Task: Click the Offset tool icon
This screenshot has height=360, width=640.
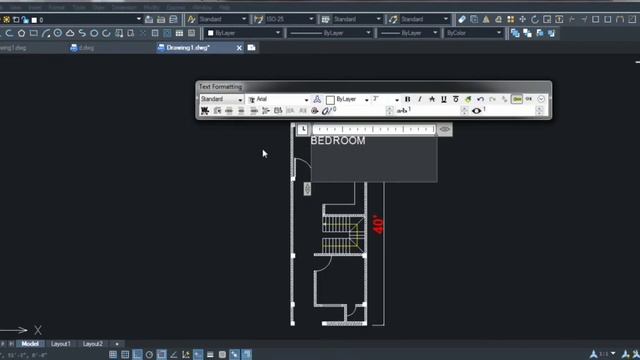Action: point(498,19)
